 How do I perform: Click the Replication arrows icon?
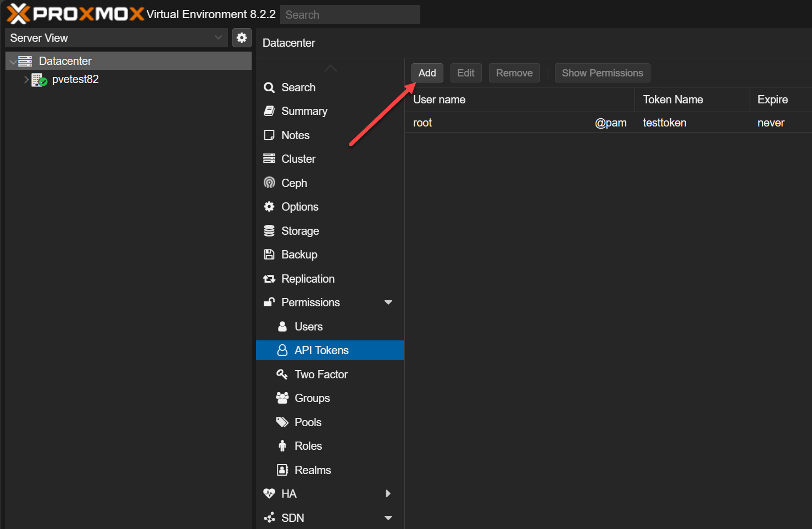pos(269,279)
